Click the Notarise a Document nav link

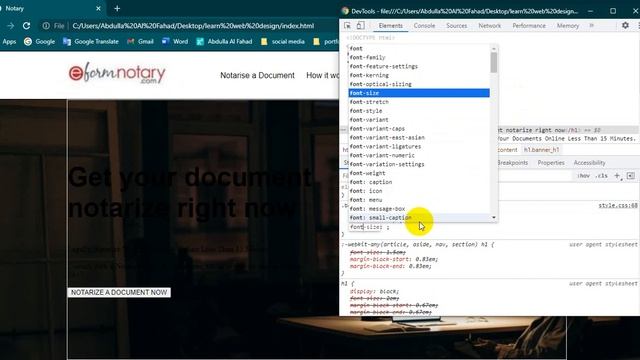[x=257, y=76]
